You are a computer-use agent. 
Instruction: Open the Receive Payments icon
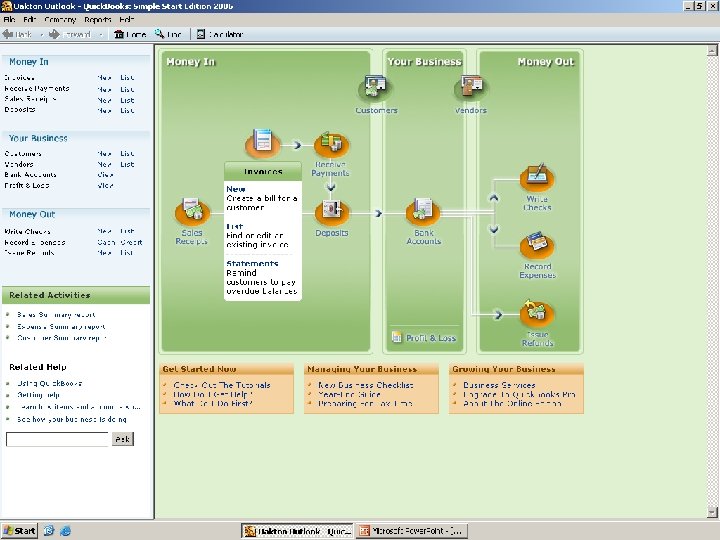click(331, 145)
